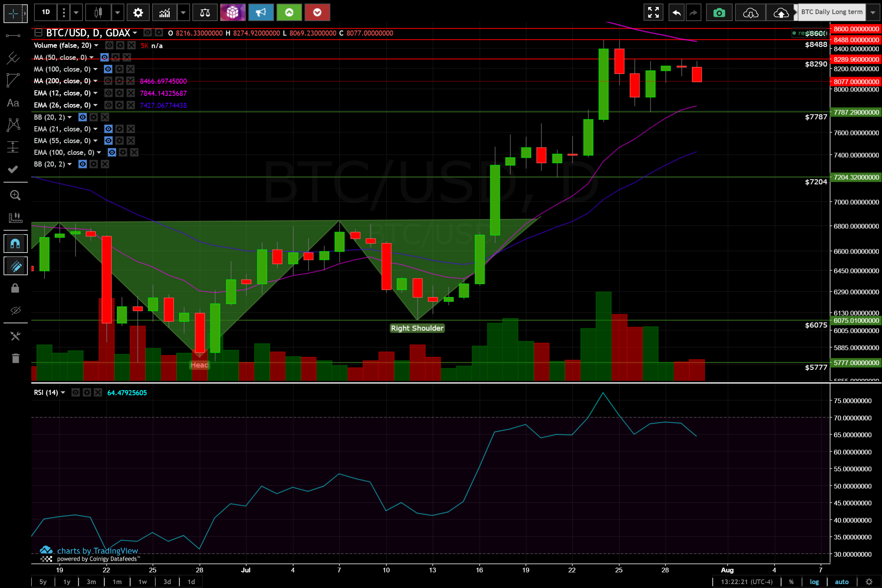Click the red 8600 price level label
This screenshot has height=588, width=882.
pos(856,29)
